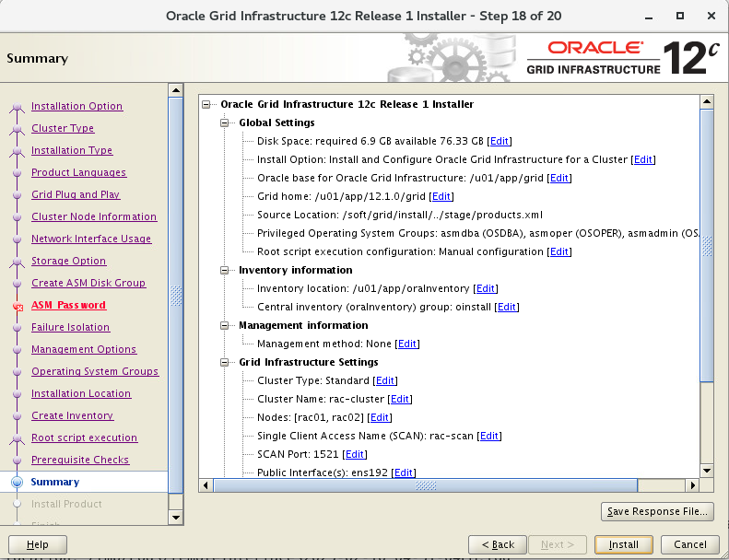Collapse the Inventory information section
The width and height of the screenshot is (729, 560).
[x=225, y=271]
